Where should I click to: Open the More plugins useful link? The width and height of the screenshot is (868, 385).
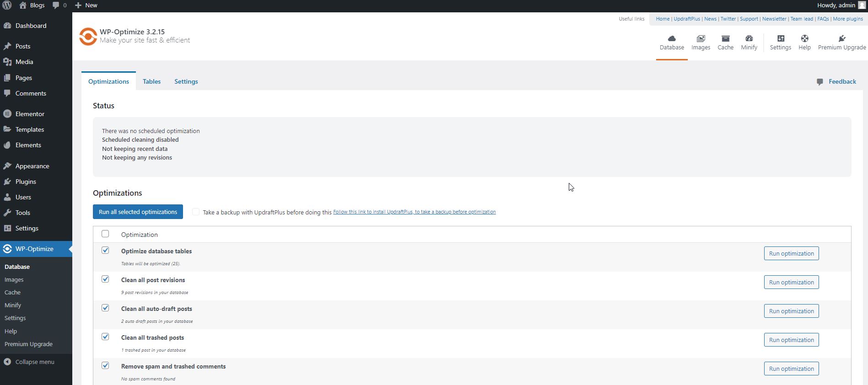[848, 19]
